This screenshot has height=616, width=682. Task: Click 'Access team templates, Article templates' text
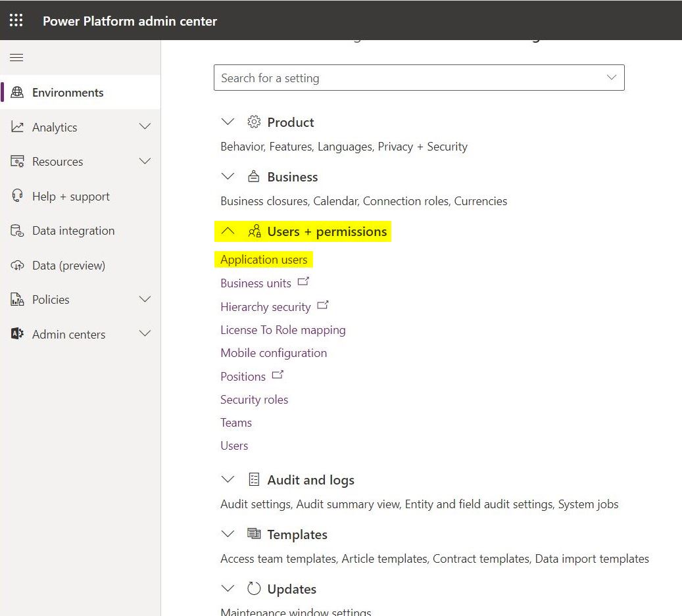(x=324, y=559)
